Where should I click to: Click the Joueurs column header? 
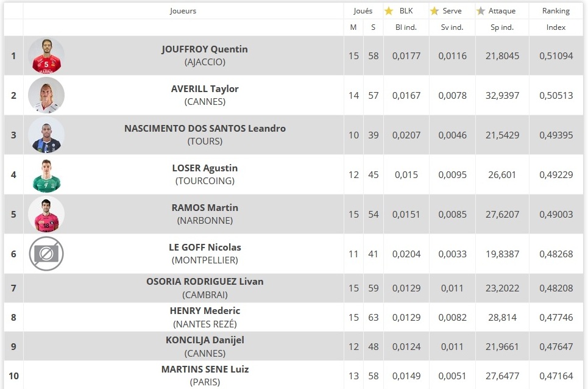[x=183, y=11]
